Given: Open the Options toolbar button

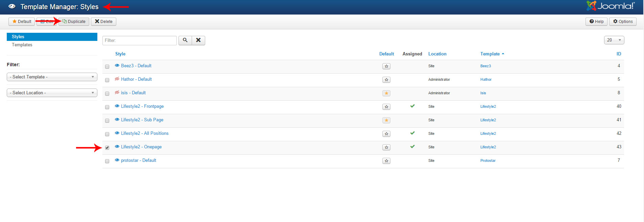Looking at the screenshot, I should pos(623,22).
